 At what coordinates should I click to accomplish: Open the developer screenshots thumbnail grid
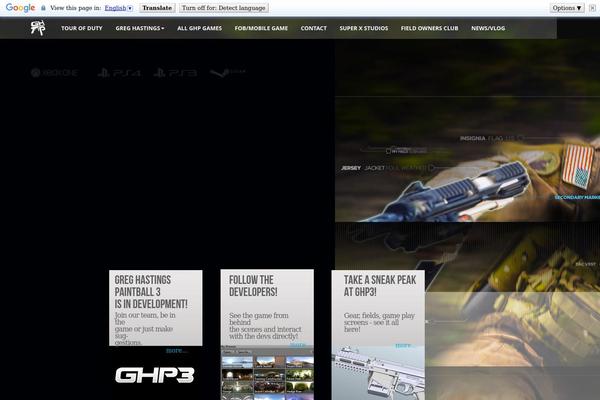(x=267, y=373)
